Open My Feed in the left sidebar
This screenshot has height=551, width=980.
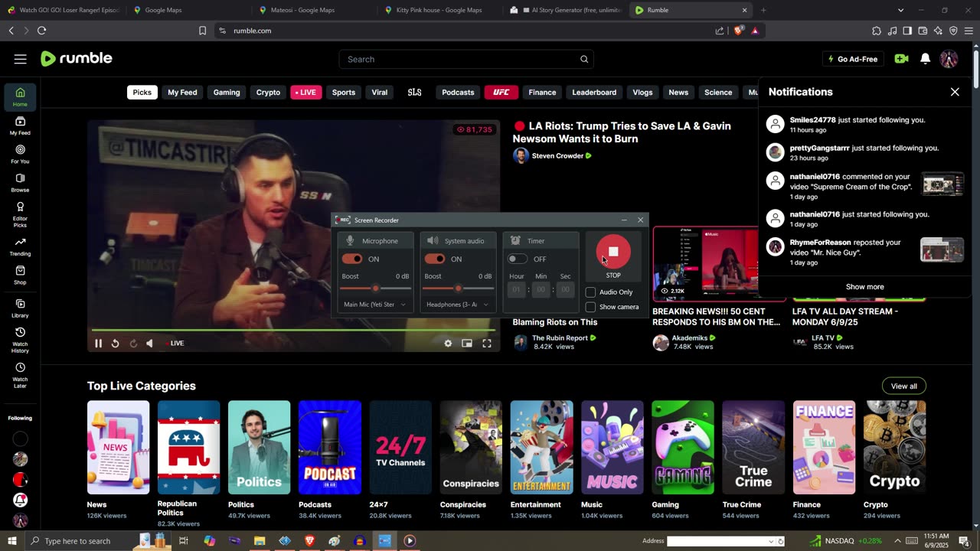tap(20, 126)
